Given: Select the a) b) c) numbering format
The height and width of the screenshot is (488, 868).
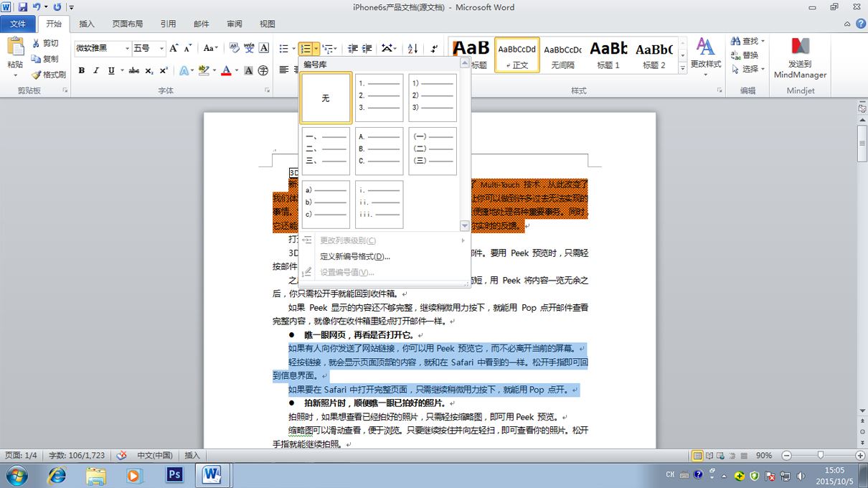Looking at the screenshot, I should point(326,205).
